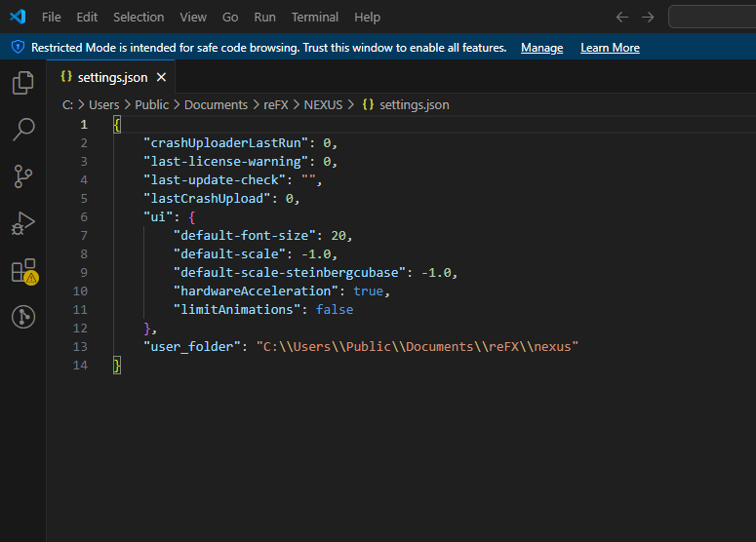Screen dimensions: 756x542
Task: Click the opening brace on line 1
Action: (117, 125)
